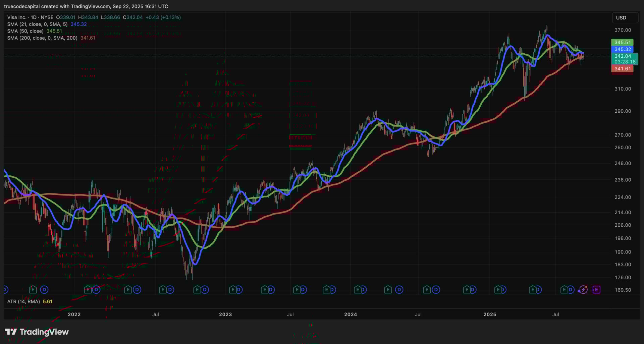Show the July 2024 earnings marker
Viewport: 644px width, 344px height.
[x=427, y=289]
